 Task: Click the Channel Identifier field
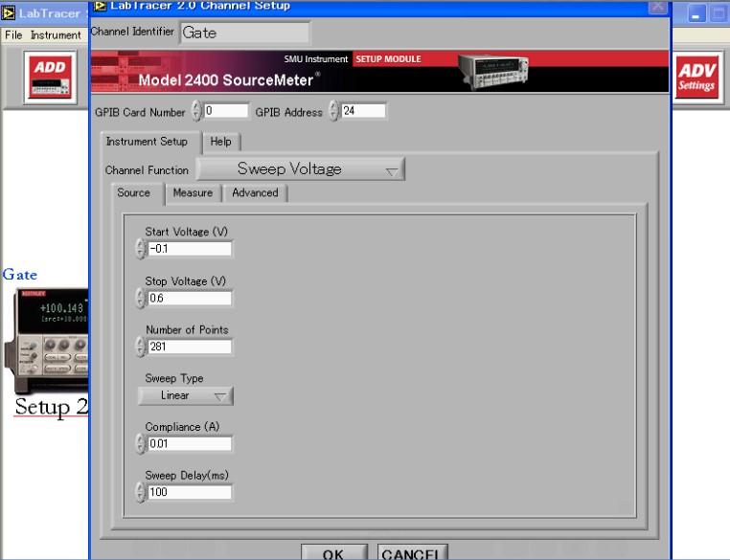(x=245, y=33)
